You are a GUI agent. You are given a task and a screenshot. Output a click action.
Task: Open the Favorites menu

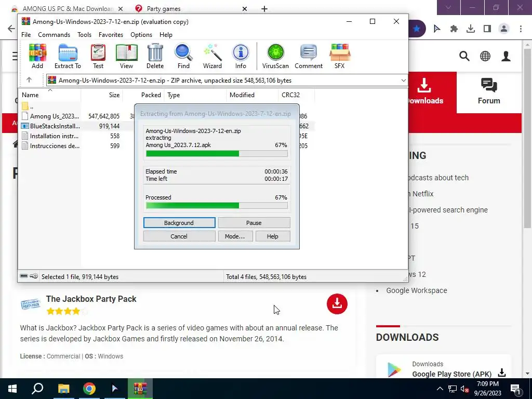pos(111,35)
